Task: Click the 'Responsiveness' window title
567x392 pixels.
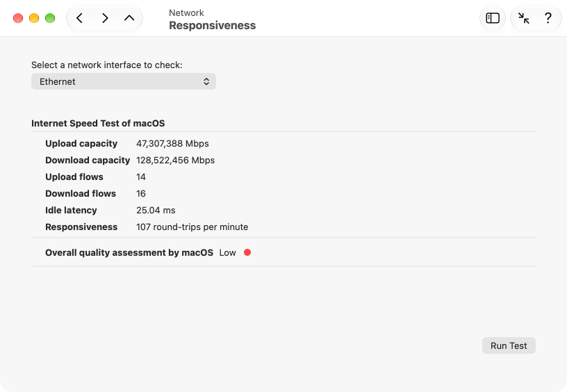Action: (x=212, y=26)
